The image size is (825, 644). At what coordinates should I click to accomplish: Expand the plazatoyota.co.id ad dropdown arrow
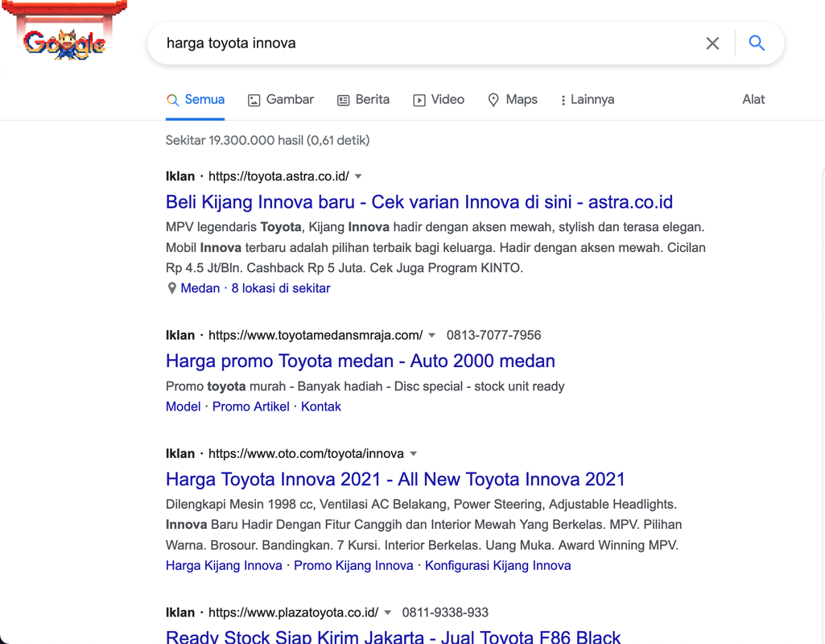388,613
